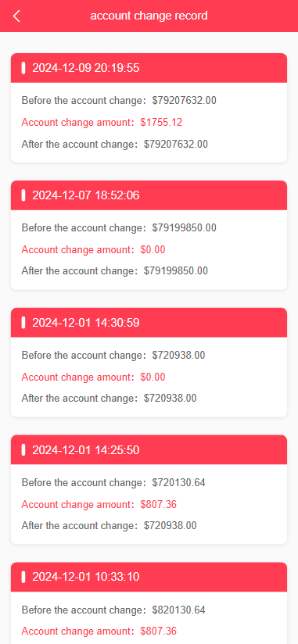
Task: Click the marker icon beside 2024-12-07 timestamp
Action: tap(23, 195)
